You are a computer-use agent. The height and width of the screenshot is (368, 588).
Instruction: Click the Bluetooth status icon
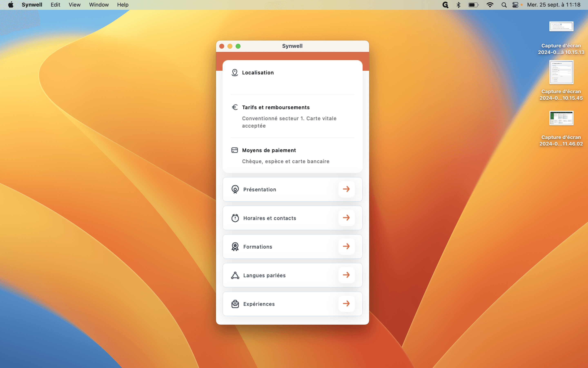tap(458, 5)
